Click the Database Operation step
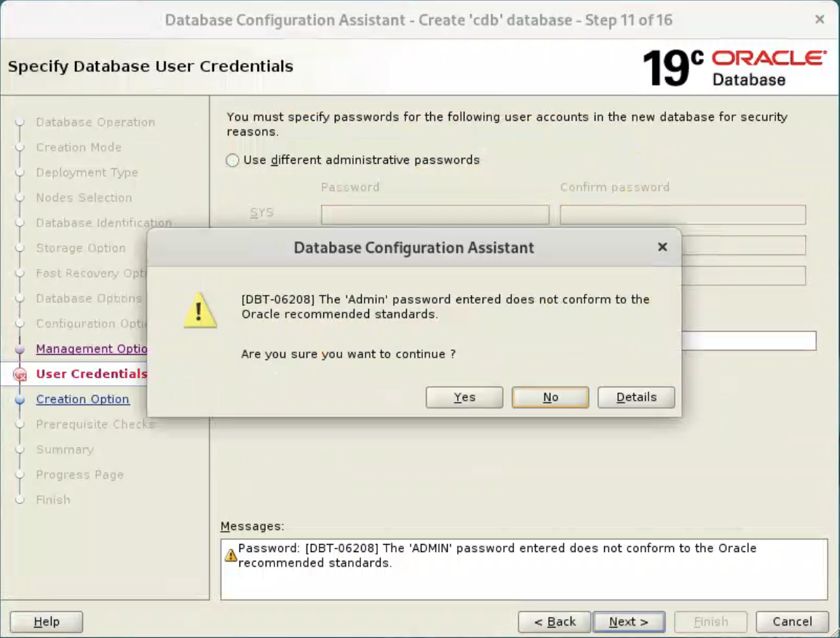840x638 pixels. (x=95, y=122)
